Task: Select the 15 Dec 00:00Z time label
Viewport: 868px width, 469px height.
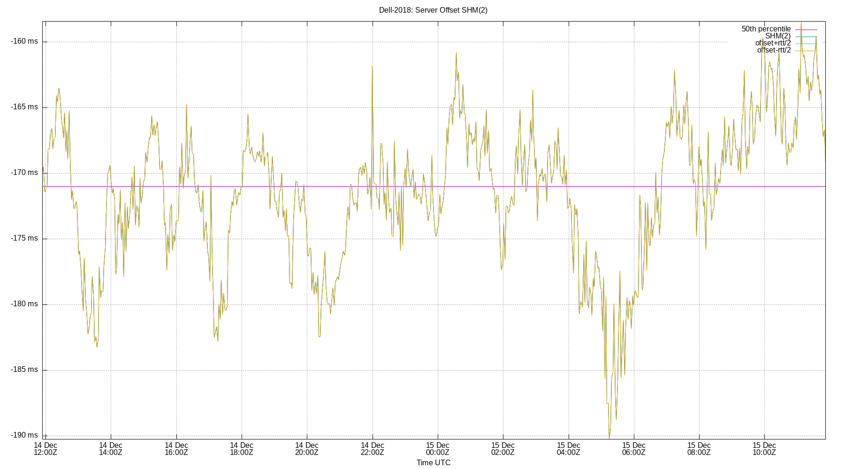Action: [439, 449]
